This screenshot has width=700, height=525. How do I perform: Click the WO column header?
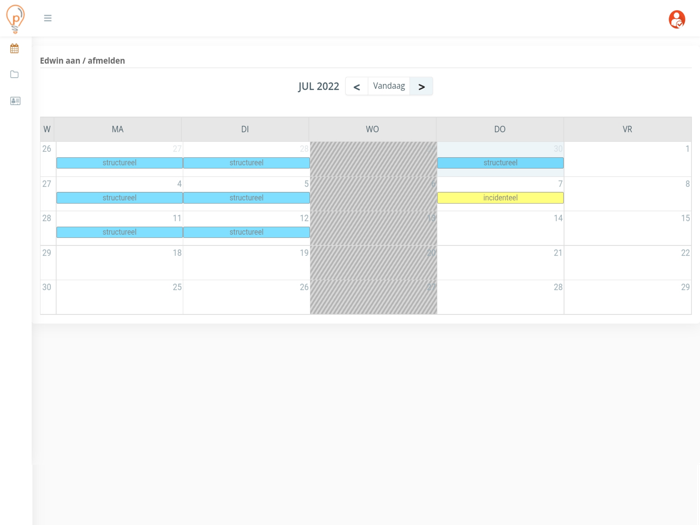[x=372, y=129]
